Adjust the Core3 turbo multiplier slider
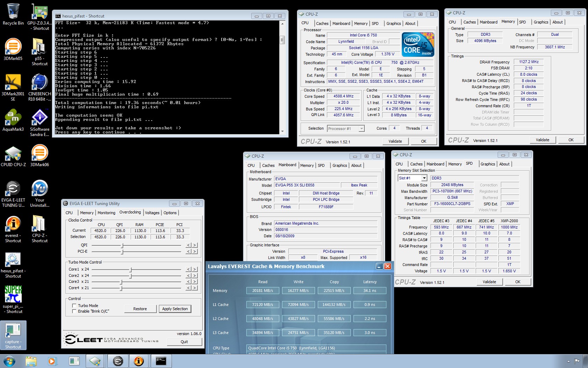This screenshot has height=368, width=588. click(x=121, y=282)
